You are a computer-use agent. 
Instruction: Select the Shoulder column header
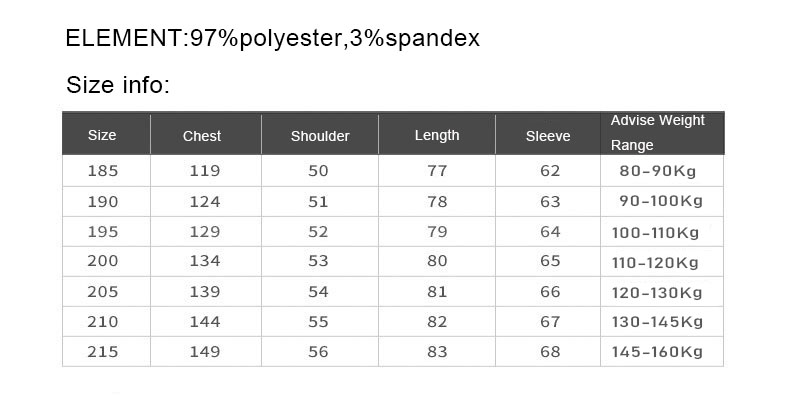[320, 136]
